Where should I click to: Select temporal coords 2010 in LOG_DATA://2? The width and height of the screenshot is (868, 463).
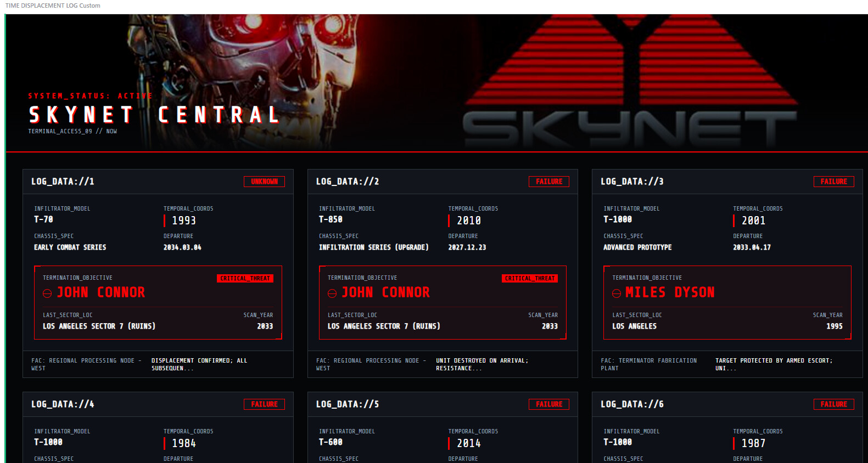(469, 221)
